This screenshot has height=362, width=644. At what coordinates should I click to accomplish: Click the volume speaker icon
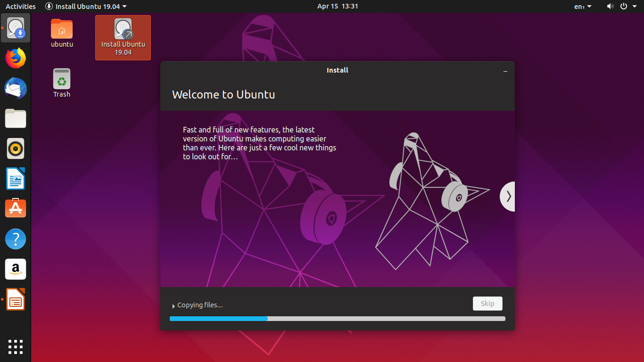(x=610, y=6)
